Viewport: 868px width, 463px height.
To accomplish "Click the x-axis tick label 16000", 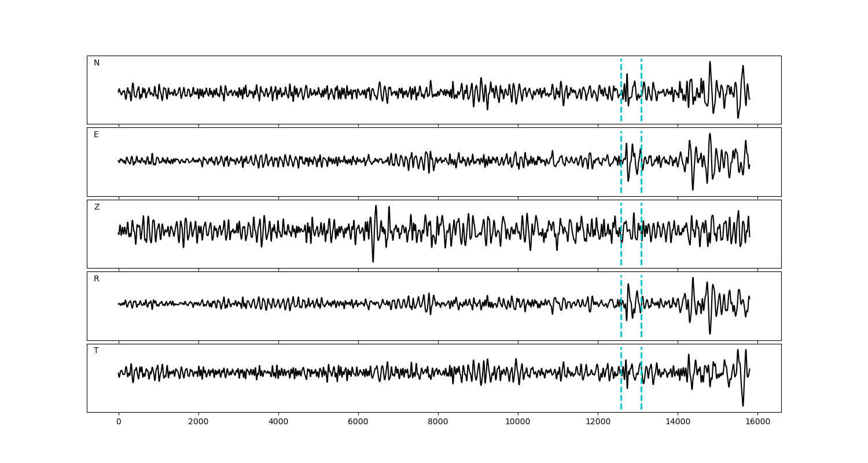I will pos(757,422).
